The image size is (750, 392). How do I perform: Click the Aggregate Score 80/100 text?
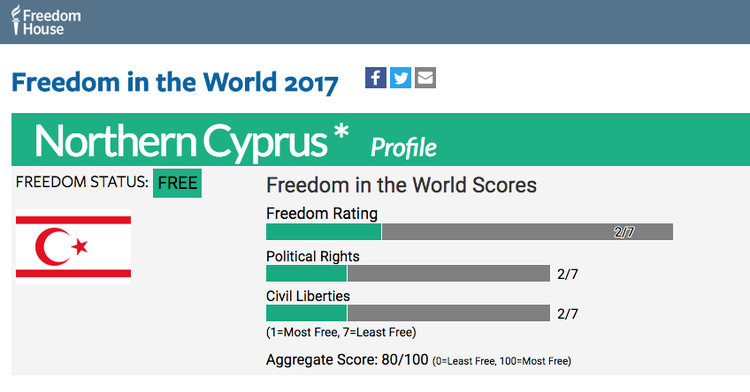pyautogui.click(x=347, y=359)
